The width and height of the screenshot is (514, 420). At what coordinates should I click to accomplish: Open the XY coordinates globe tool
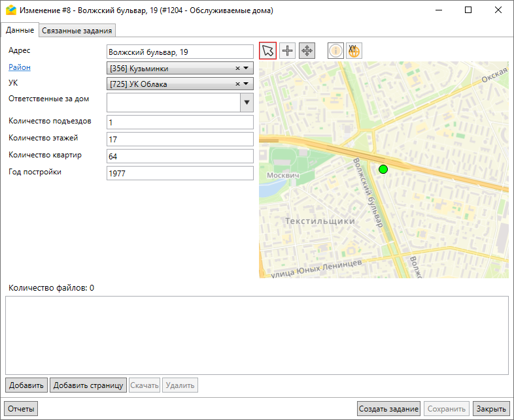354,51
